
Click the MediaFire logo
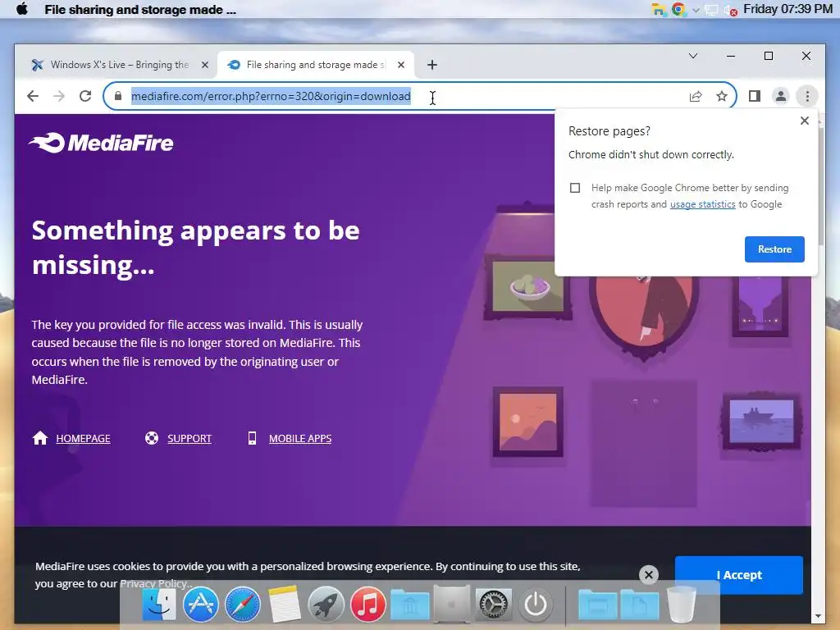pos(101,143)
